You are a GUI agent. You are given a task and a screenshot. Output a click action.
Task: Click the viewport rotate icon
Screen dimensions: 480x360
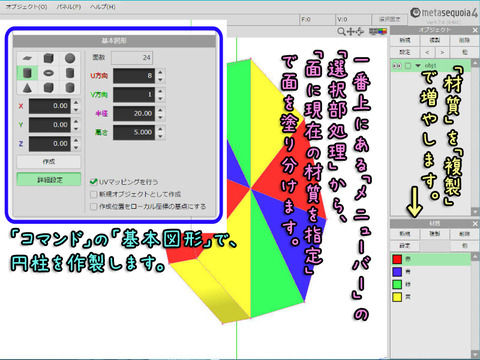click(360, 32)
